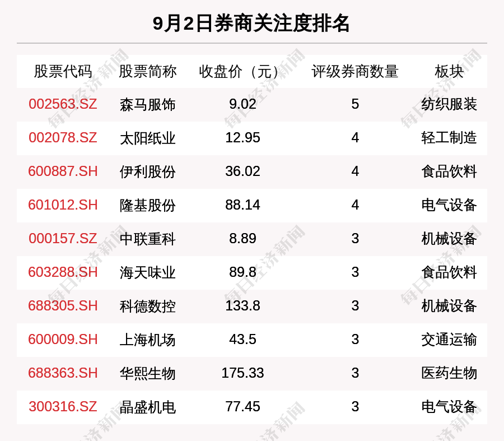Click the broker count 5 for 森马服饰
Viewport: 504px width, 441px height.
pyautogui.click(x=355, y=104)
